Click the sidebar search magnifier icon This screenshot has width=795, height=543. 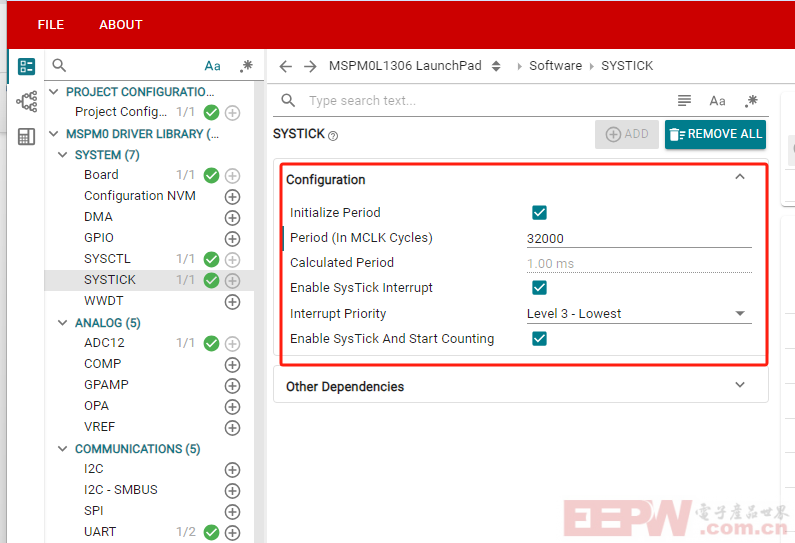pos(59,65)
